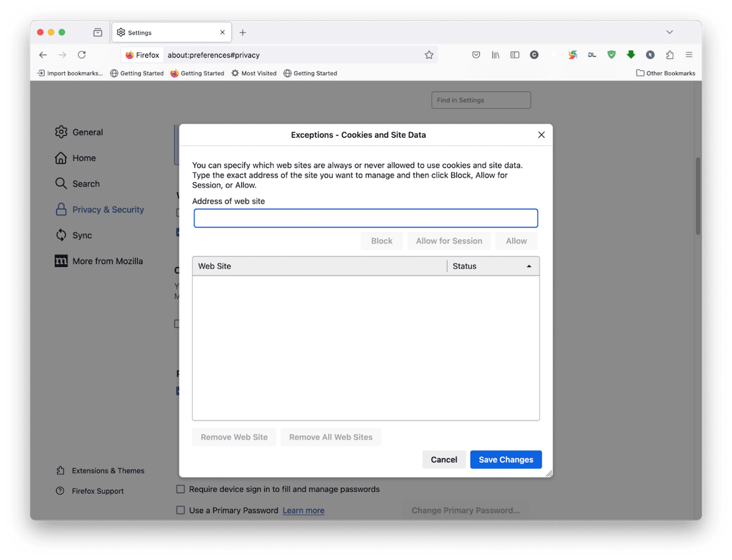The image size is (732, 560).
Task: Toggle Status column sort arrow
Action: (529, 265)
